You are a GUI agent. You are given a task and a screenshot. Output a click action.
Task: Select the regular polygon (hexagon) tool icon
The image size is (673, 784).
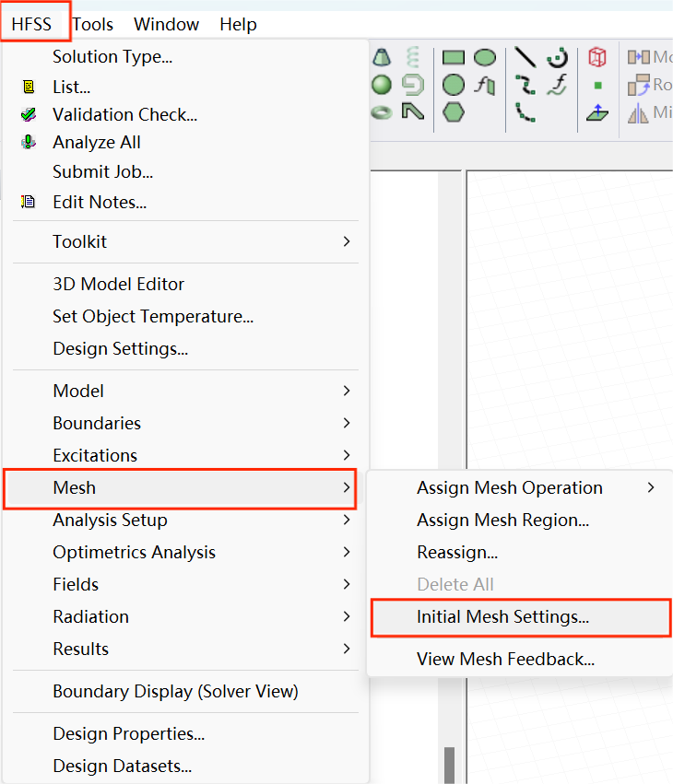[x=454, y=112]
